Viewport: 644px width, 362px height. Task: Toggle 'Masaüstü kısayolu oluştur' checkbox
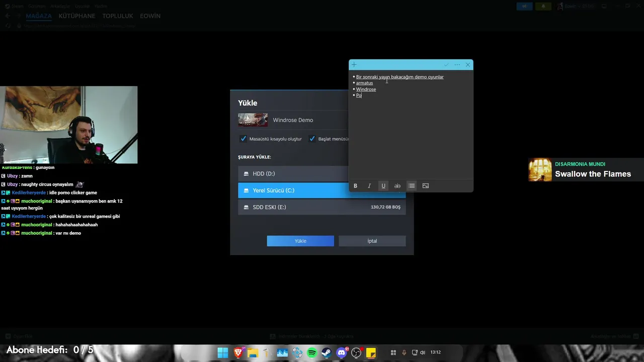244,139
